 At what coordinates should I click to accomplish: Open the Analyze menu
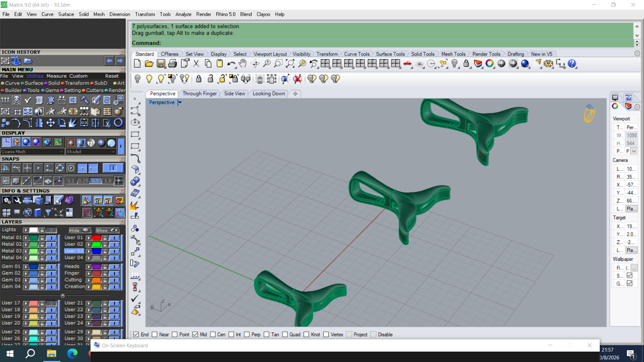point(183,14)
